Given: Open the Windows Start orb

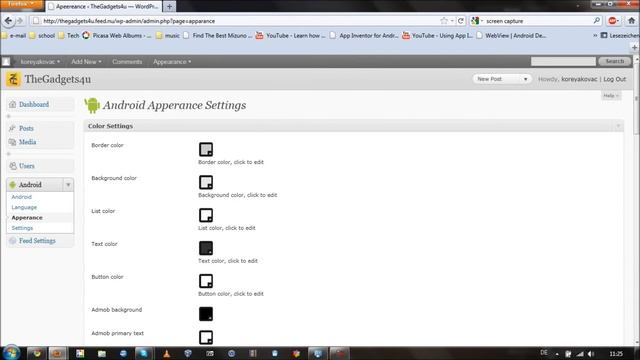Looking at the screenshot, I should [11, 353].
